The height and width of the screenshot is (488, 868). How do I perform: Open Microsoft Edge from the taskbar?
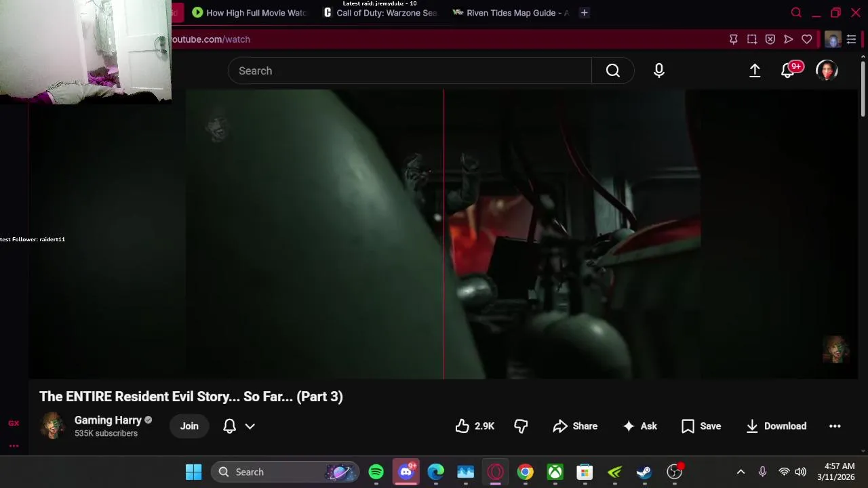pyautogui.click(x=435, y=472)
